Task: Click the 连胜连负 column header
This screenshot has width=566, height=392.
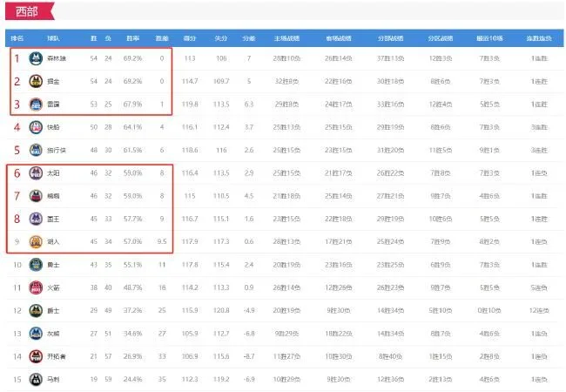Action: pyautogui.click(x=539, y=38)
